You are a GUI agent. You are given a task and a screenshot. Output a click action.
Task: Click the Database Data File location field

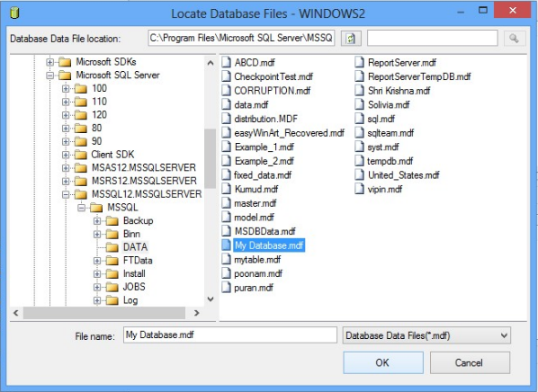tap(241, 38)
